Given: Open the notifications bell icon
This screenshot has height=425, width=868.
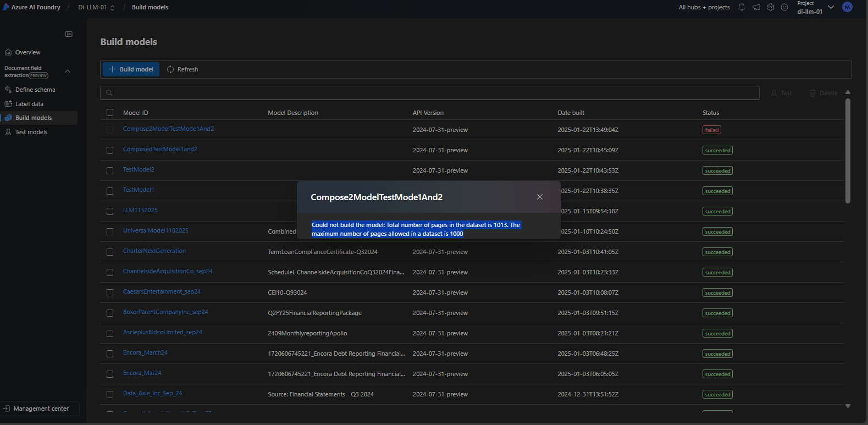Looking at the screenshot, I should (742, 7).
